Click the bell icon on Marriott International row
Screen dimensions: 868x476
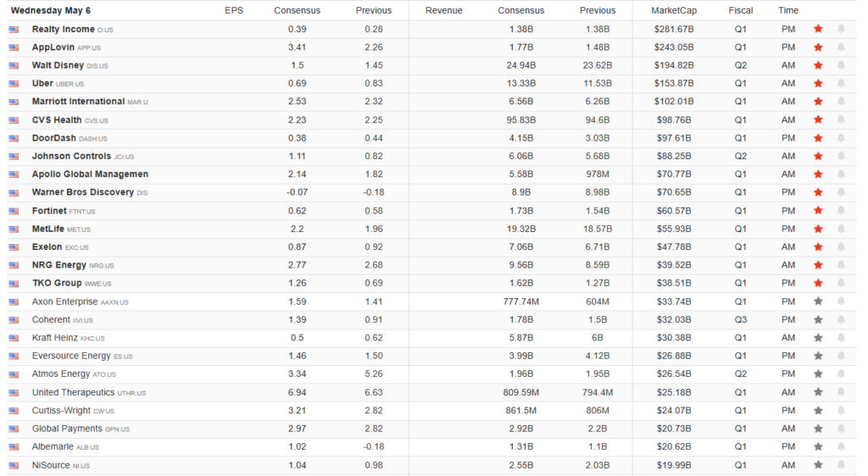coord(841,101)
